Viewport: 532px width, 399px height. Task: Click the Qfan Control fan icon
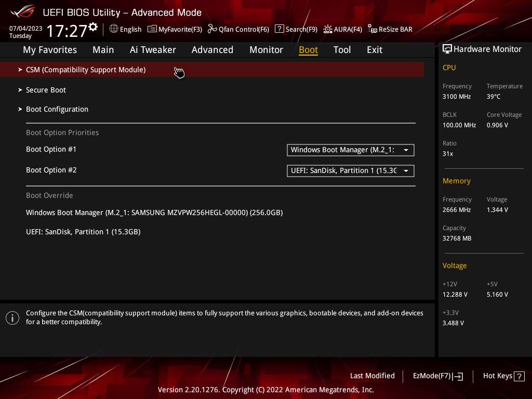[x=212, y=29]
